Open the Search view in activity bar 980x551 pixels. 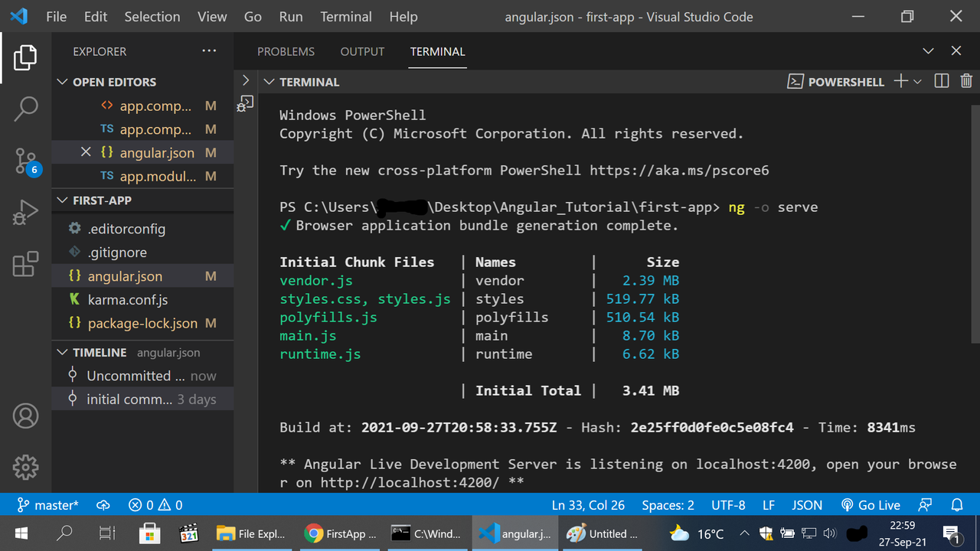pos(25,109)
